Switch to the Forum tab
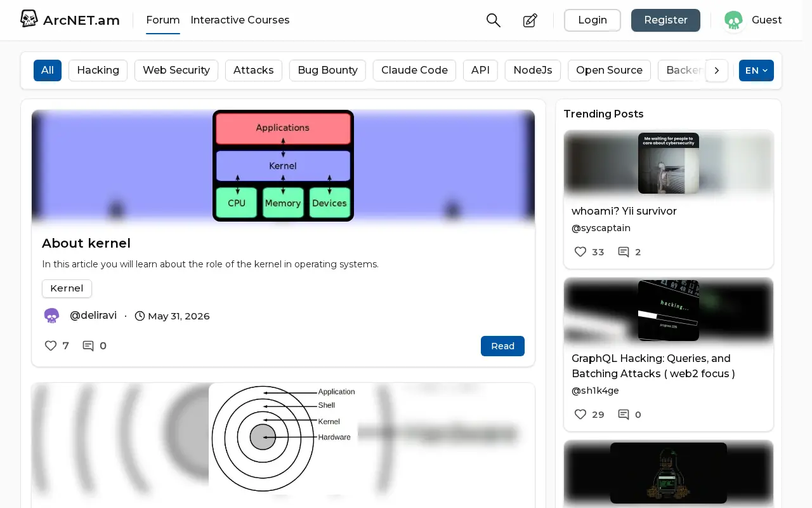Screen dimensions: 812x508 163,20
